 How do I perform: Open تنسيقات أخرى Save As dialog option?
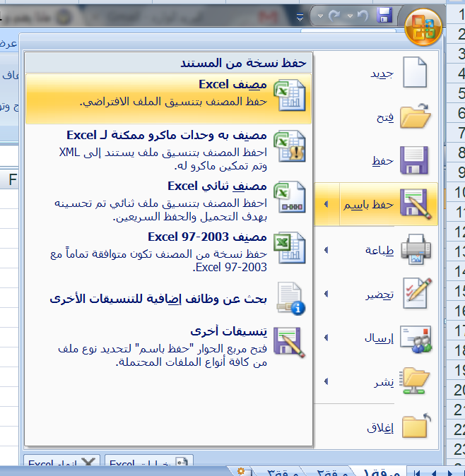pyautogui.click(x=169, y=347)
